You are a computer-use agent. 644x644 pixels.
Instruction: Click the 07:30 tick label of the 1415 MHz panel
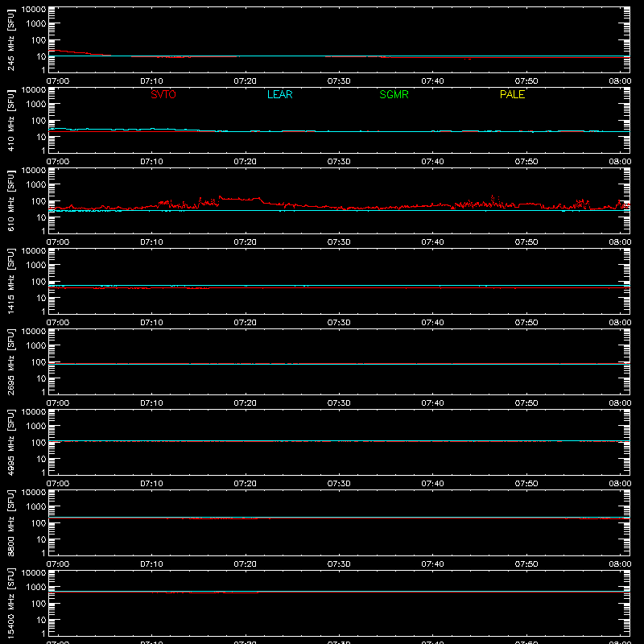pyautogui.click(x=339, y=323)
